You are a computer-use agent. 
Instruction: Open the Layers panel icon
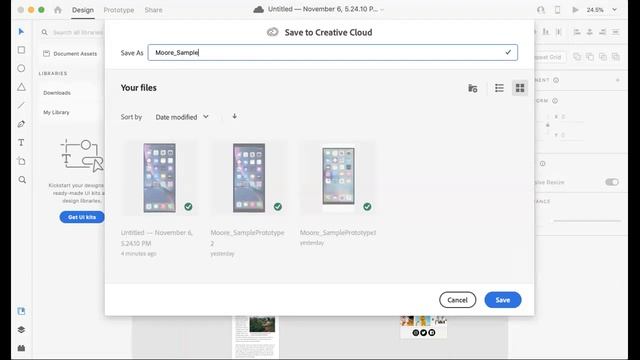21,330
